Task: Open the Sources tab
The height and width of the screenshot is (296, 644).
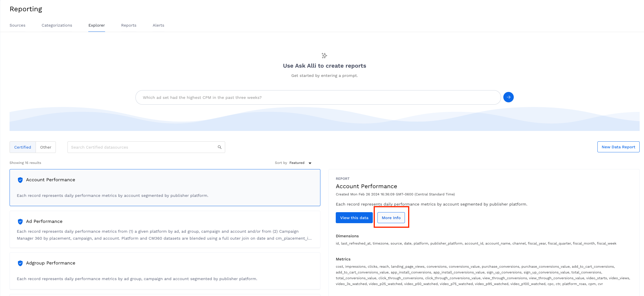Action: click(17, 25)
